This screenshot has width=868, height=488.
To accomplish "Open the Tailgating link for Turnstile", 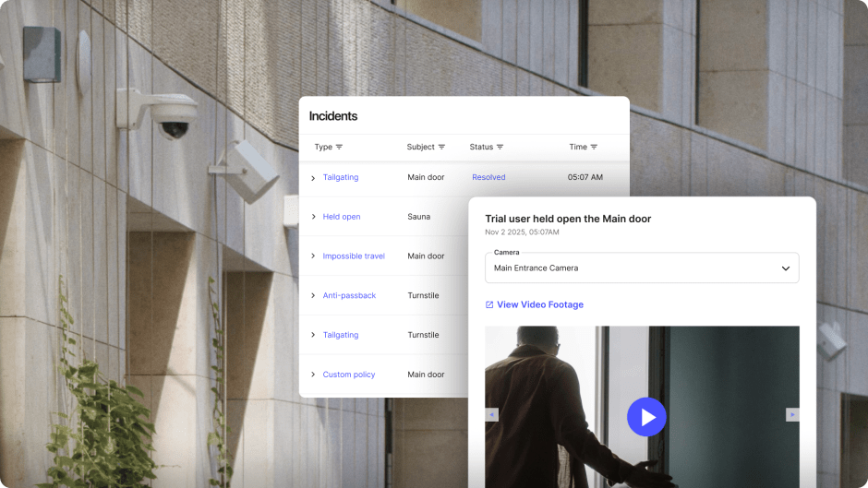I will coord(341,335).
